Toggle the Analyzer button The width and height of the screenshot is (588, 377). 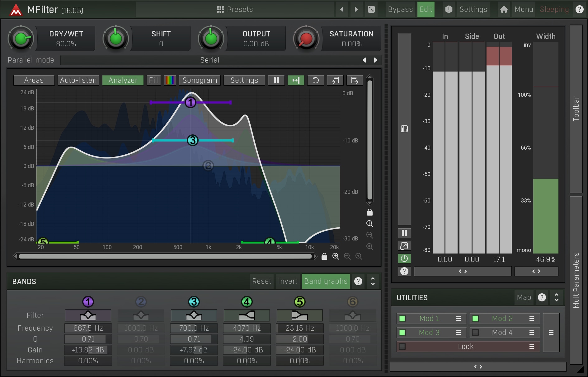123,80
